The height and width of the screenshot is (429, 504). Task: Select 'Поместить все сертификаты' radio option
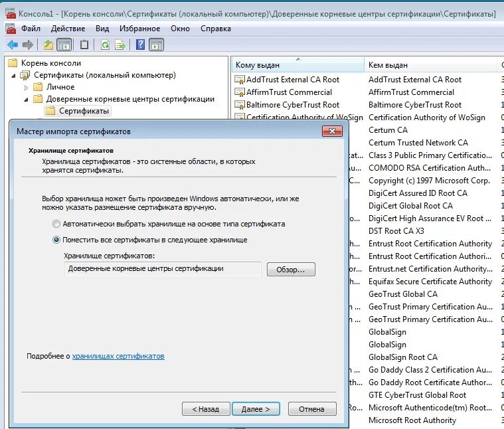tap(56, 240)
